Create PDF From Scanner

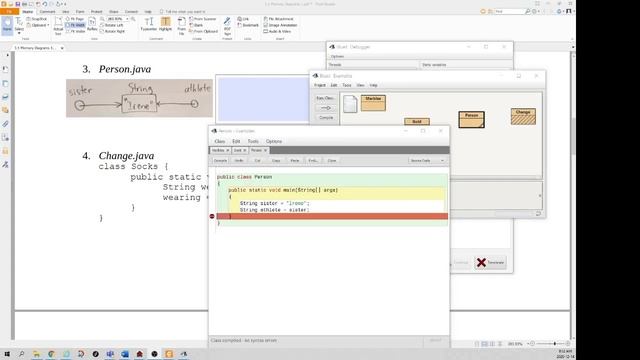tap(203, 19)
